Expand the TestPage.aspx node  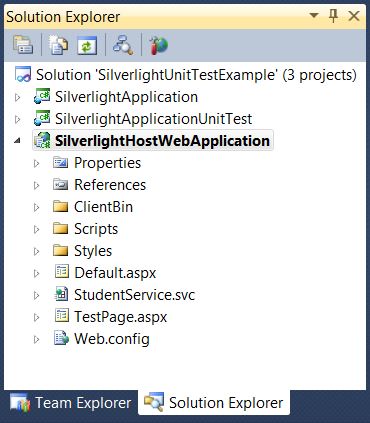pos(37,317)
